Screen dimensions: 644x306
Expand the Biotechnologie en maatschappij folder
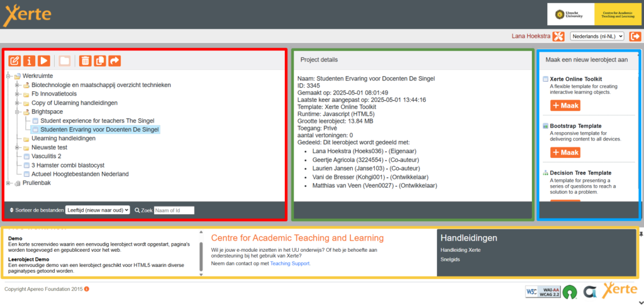click(17, 85)
